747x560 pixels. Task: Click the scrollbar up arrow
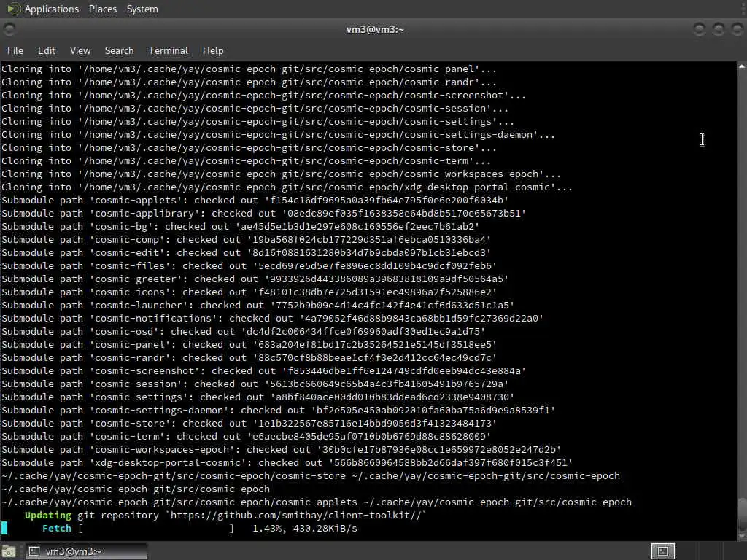[x=742, y=66]
